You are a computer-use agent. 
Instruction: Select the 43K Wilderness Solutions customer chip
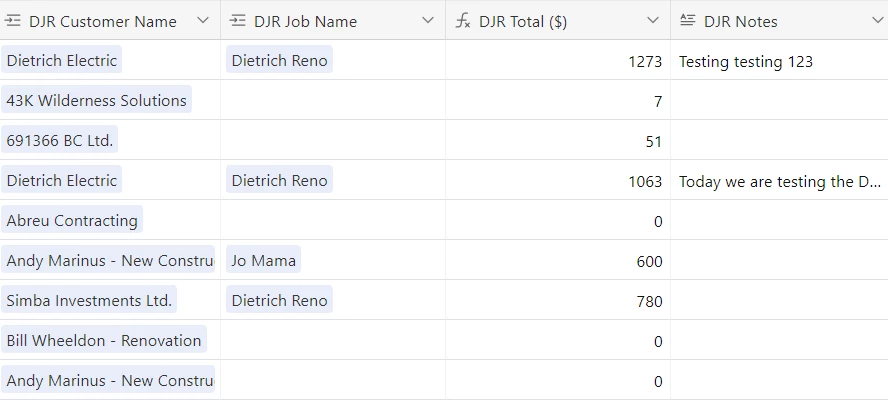pos(96,100)
